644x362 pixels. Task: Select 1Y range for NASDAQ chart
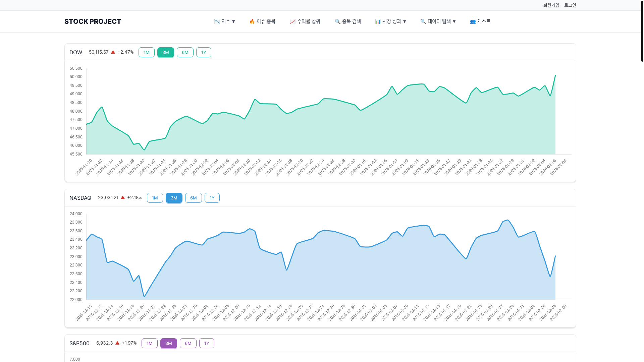[212, 198]
